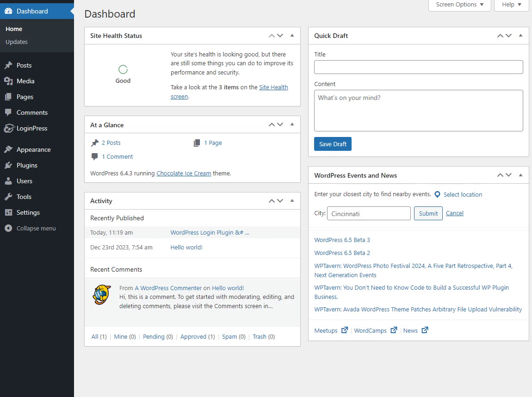Move Activity panel up

tap(272, 201)
